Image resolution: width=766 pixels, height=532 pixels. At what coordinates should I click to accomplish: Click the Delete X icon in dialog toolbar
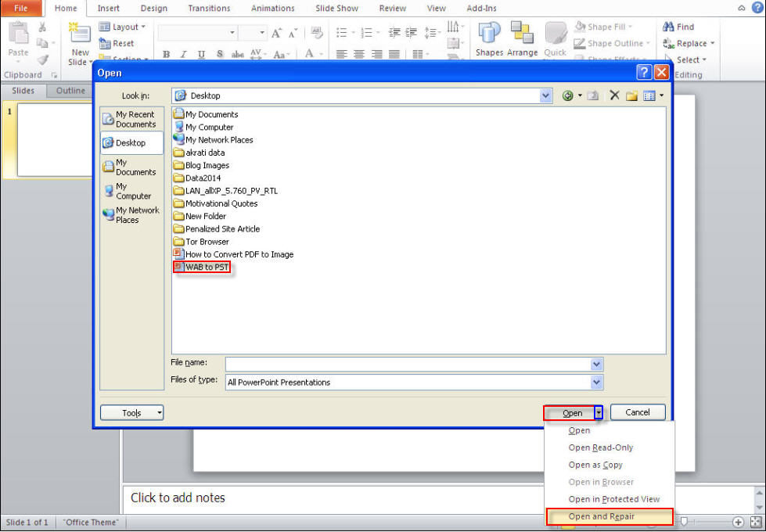click(x=614, y=95)
